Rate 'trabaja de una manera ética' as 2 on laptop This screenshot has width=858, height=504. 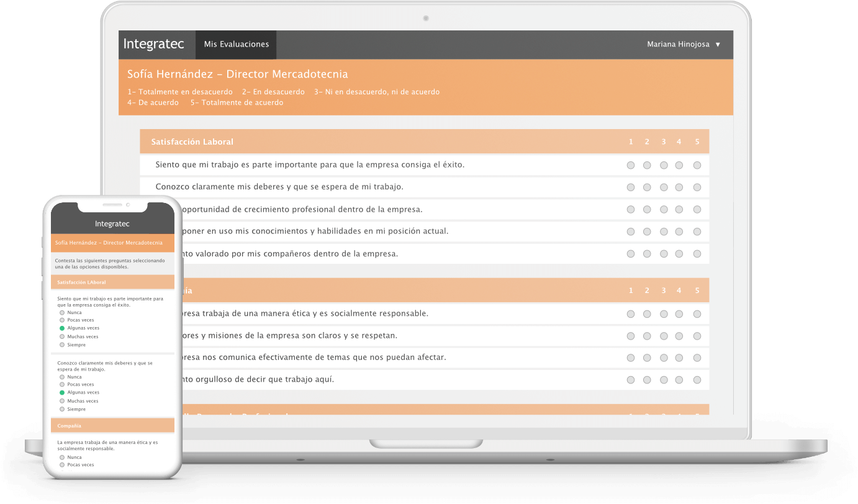[647, 314]
